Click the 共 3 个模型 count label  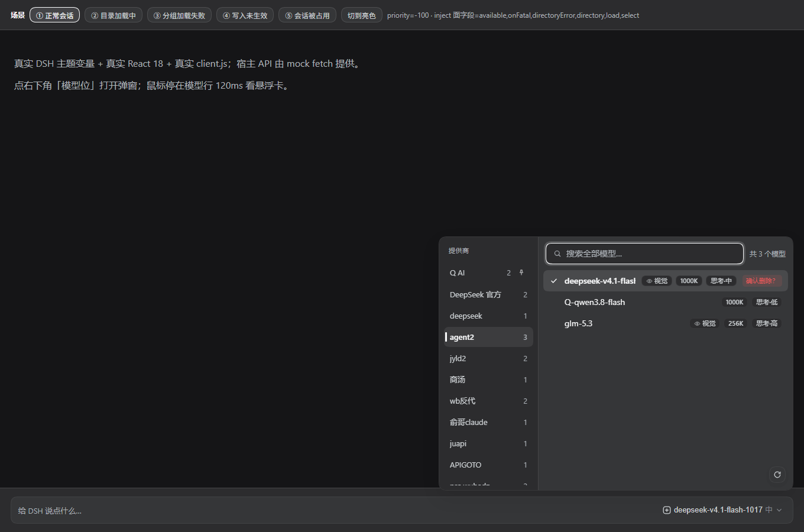point(767,254)
